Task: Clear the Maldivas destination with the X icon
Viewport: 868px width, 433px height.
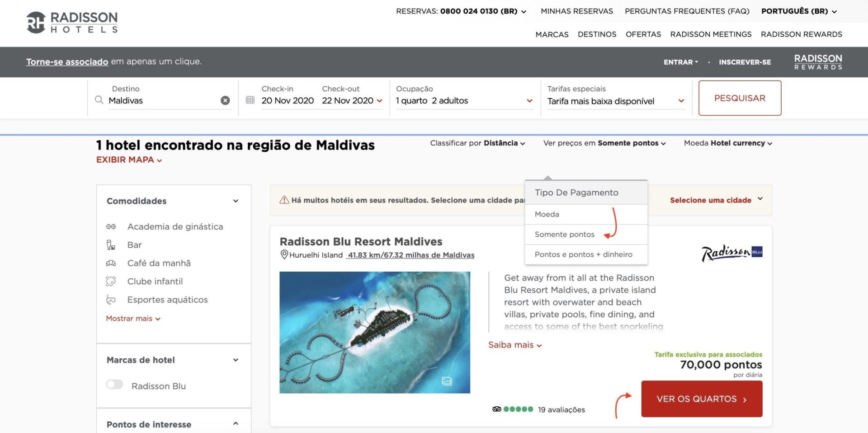Action: click(225, 100)
